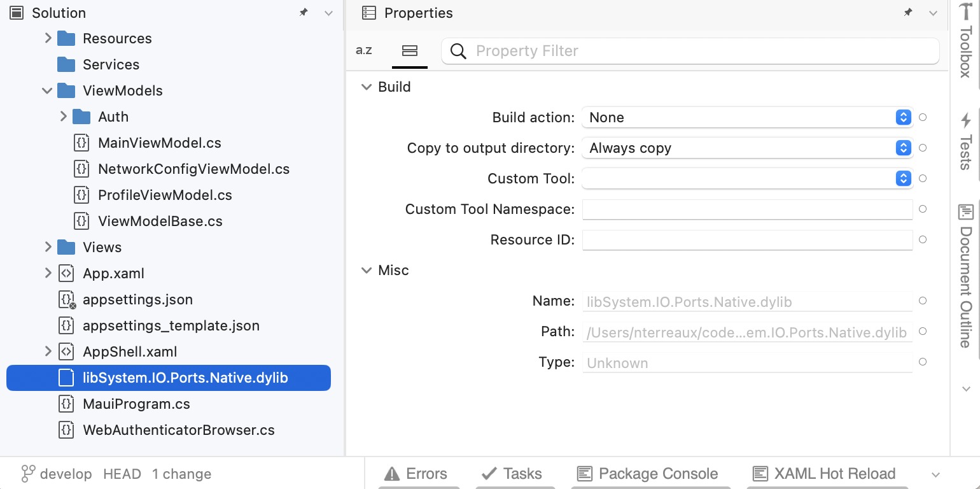The width and height of the screenshot is (980, 489).
Task: Collapse the Misc section in Properties
Action: tap(367, 270)
